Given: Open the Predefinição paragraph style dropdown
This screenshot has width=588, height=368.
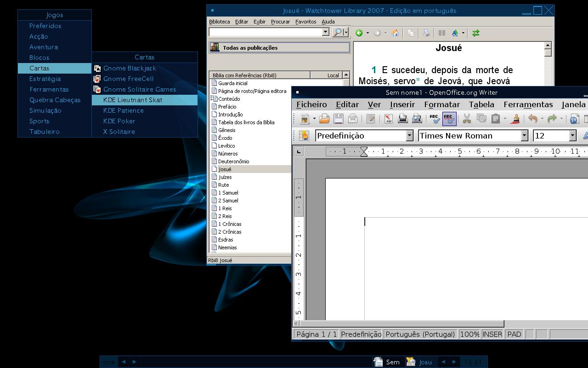Looking at the screenshot, I should 410,136.
